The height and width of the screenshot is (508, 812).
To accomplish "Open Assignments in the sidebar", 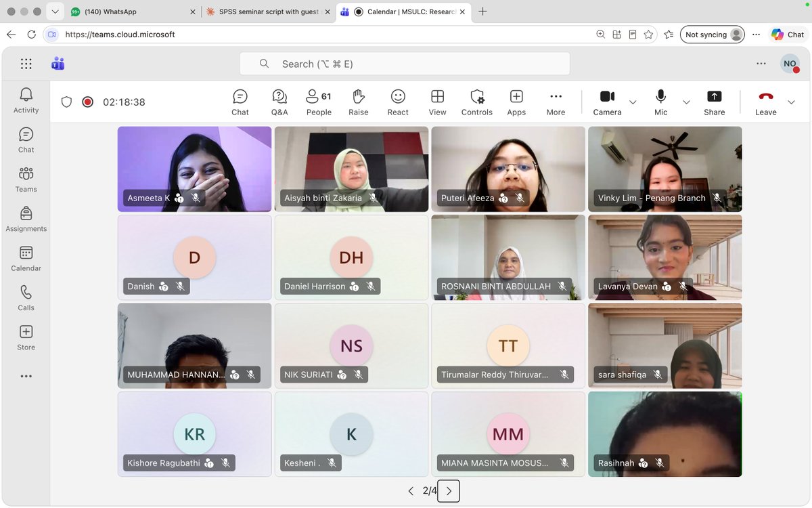I will coord(26,219).
